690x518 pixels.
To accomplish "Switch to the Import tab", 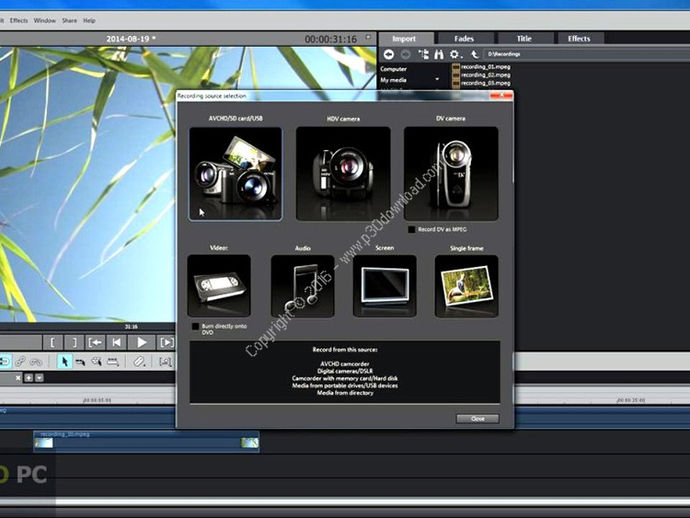I will click(404, 38).
